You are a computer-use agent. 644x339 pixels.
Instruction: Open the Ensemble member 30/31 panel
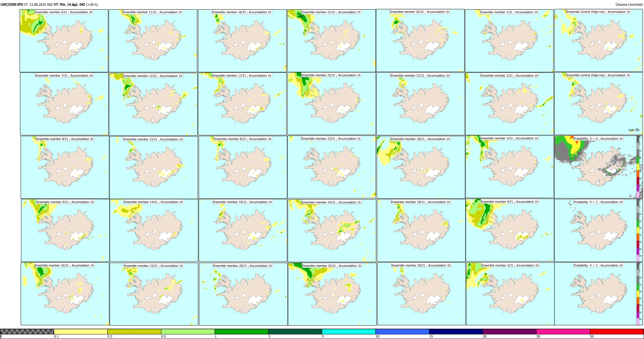422,294
